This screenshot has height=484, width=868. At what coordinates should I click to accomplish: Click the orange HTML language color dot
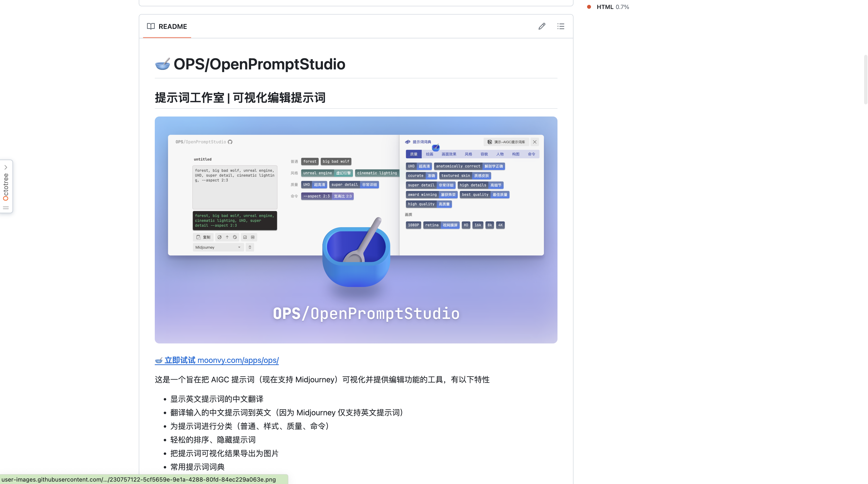tap(589, 7)
